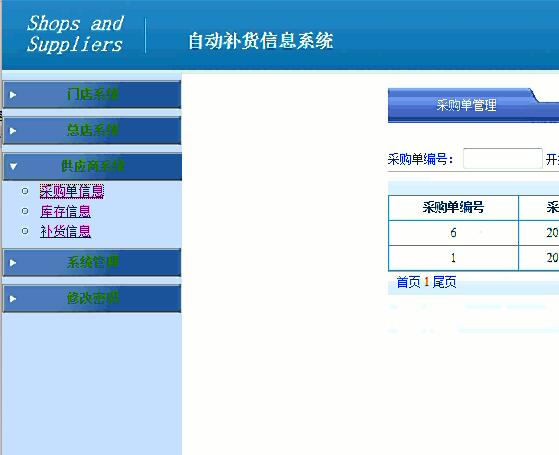This screenshot has width=559, height=455.
Task: Select the 采购单管理 tab
Action: pos(466,105)
